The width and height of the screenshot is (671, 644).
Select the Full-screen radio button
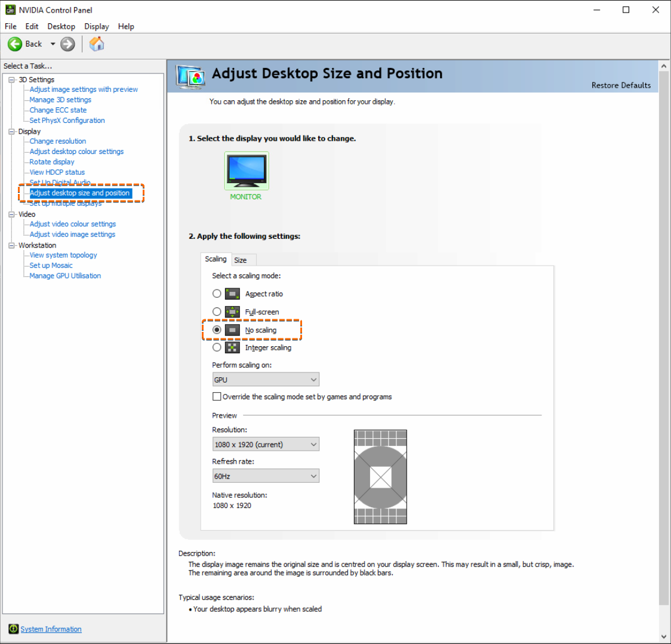click(217, 312)
